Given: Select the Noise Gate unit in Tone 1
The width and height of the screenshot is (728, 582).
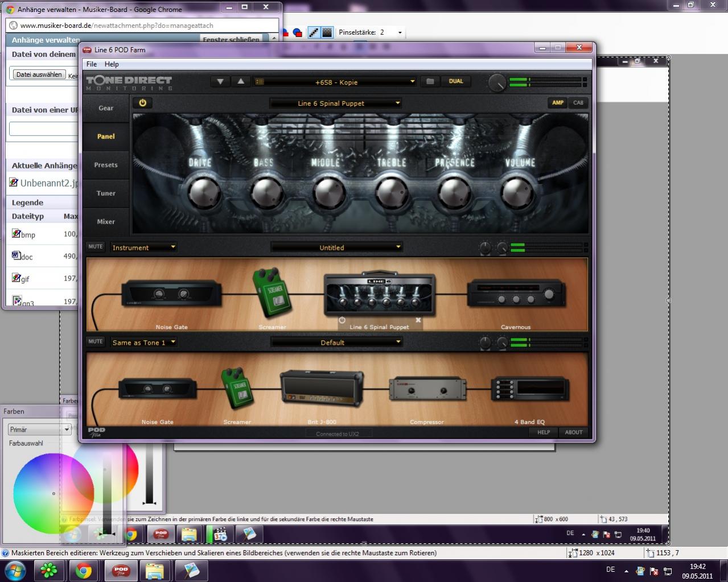Looking at the screenshot, I should [171, 294].
